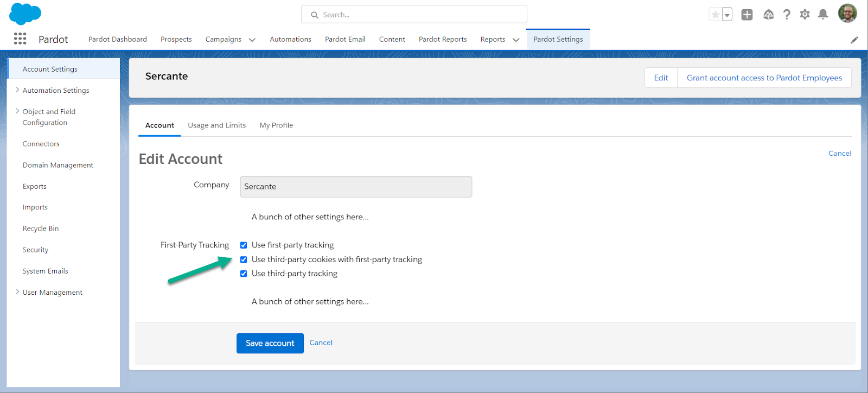Click the Pardot app name
The width and height of the screenshot is (868, 393).
53,39
